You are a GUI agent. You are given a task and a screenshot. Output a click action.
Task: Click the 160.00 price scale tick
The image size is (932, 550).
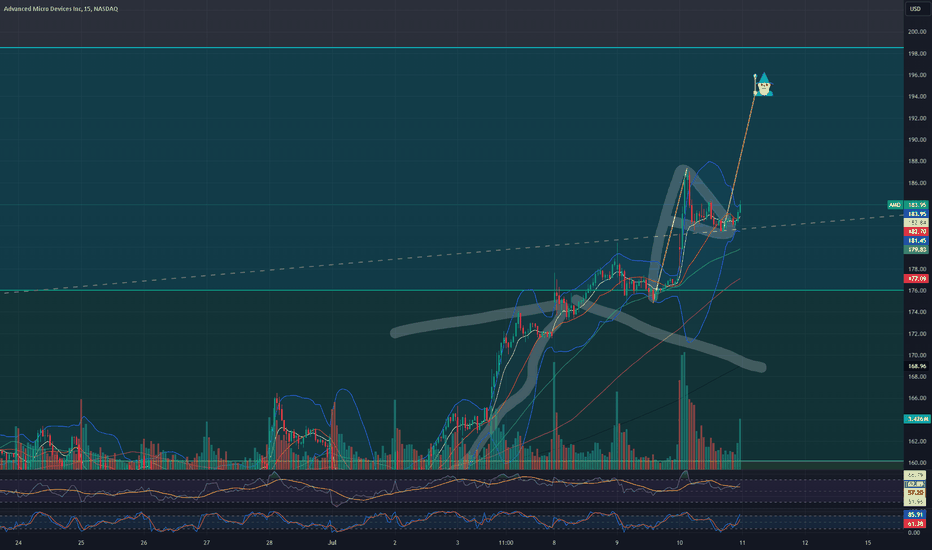point(917,463)
